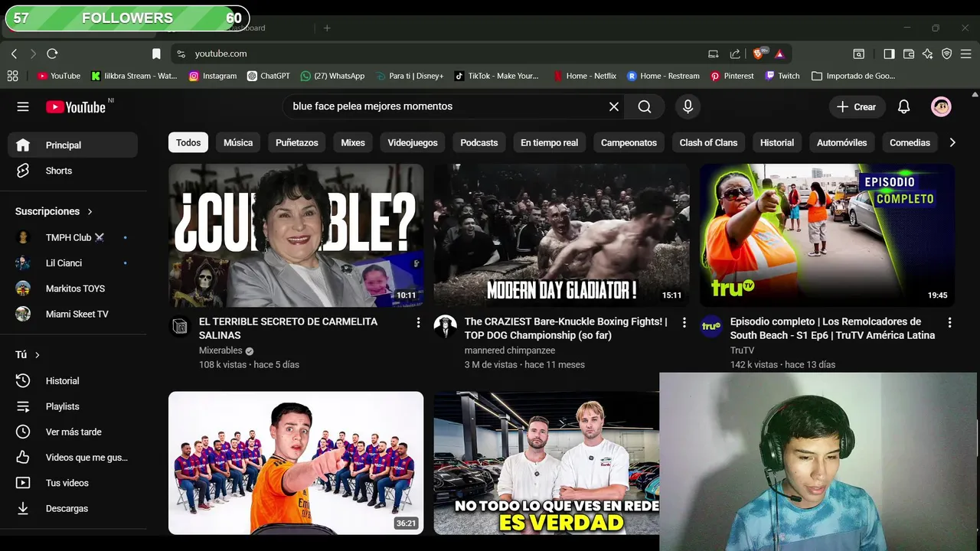Open the Lil Cianci channel

73,262
